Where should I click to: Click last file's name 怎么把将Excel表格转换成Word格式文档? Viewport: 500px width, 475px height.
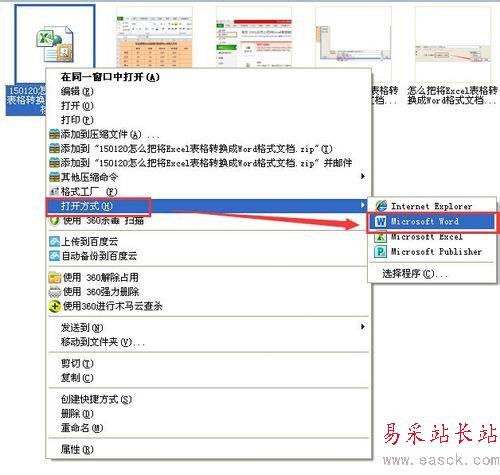pos(453,95)
